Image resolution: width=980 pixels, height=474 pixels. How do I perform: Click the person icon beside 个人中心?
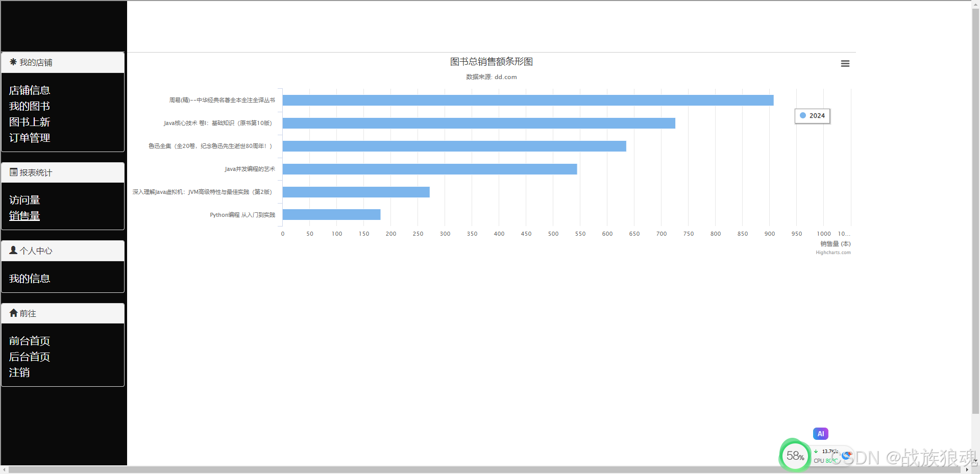point(13,250)
